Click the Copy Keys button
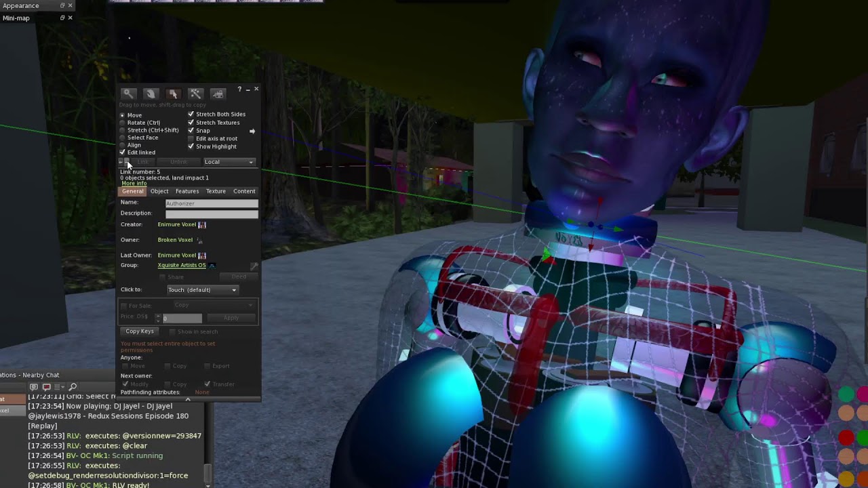Viewport: 868px width, 488px height. [x=140, y=331]
